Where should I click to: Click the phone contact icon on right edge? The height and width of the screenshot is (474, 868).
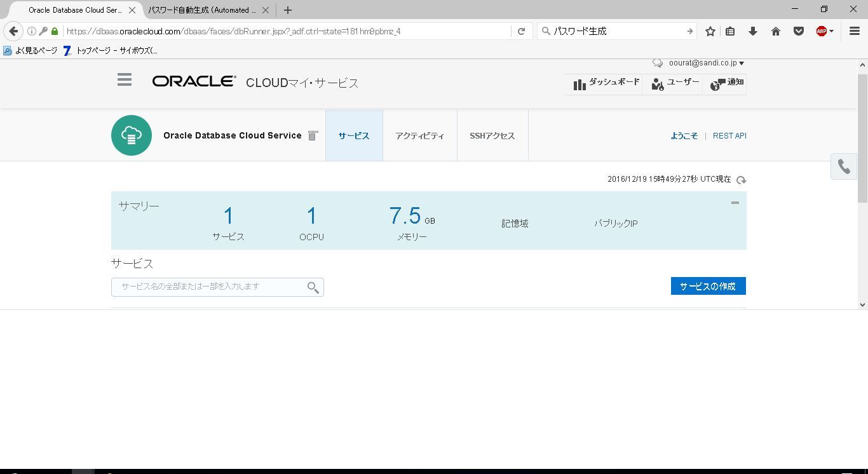(844, 166)
